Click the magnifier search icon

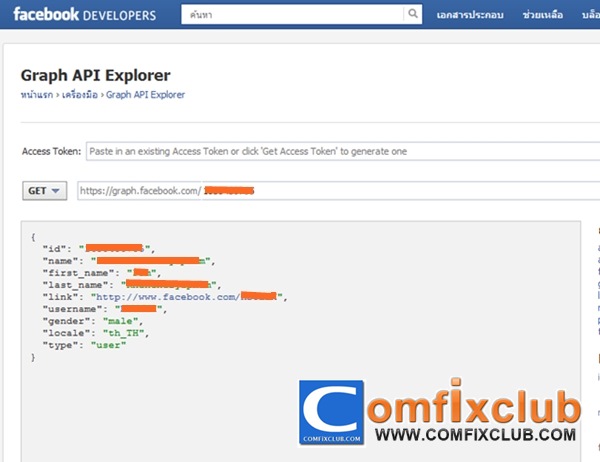pyautogui.click(x=413, y=14)
